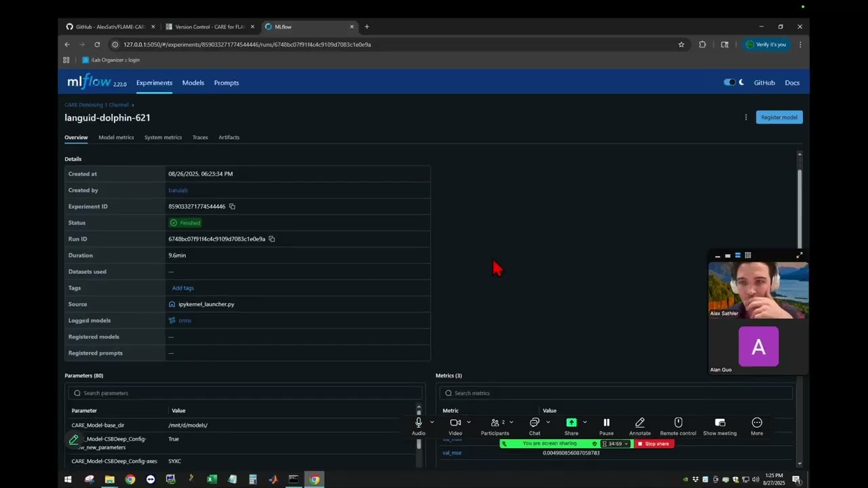Viewport: 868px width, 488px height.
Task: Open the val_mse metric link
Action: (452, 453)
